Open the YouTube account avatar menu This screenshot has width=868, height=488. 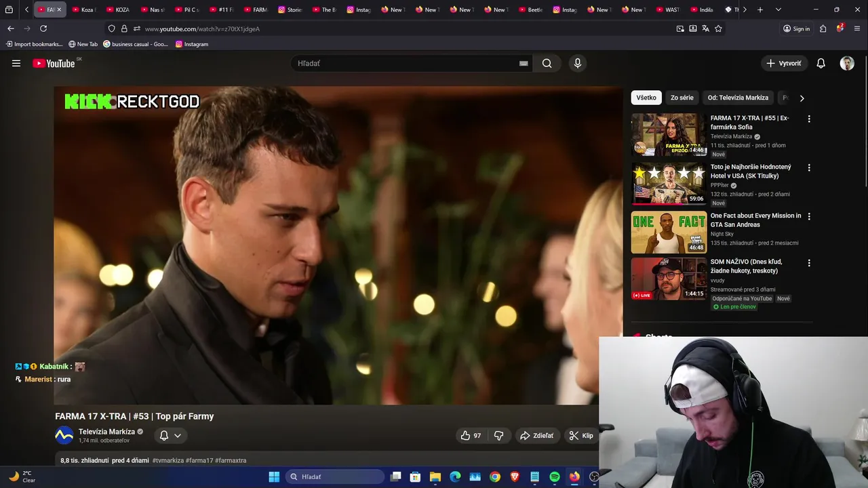847,63
